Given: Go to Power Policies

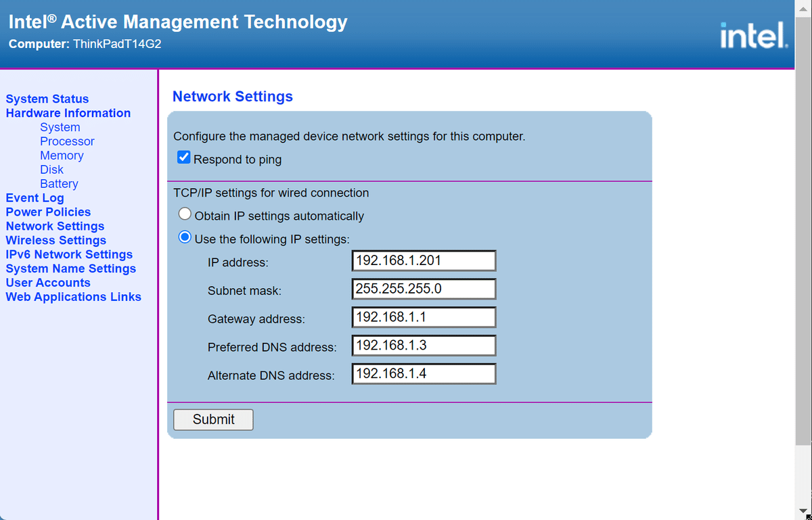Looking at the screenshot, I should [48, 212].
